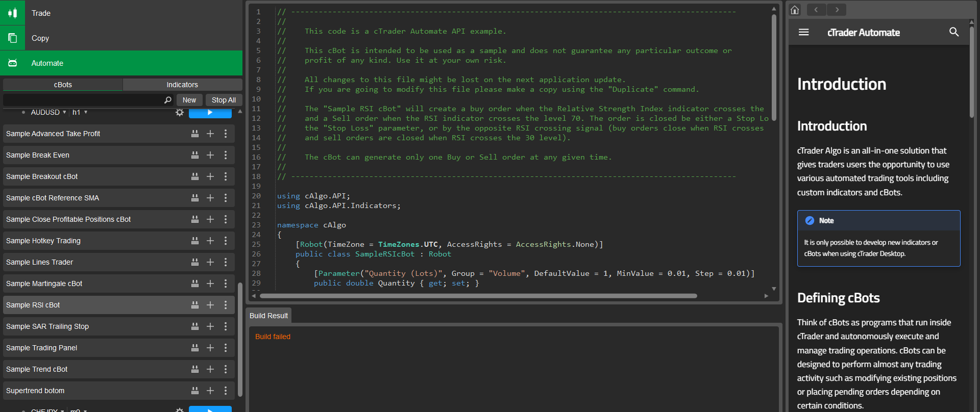Select the Automate menu item

tap(121, 63)
